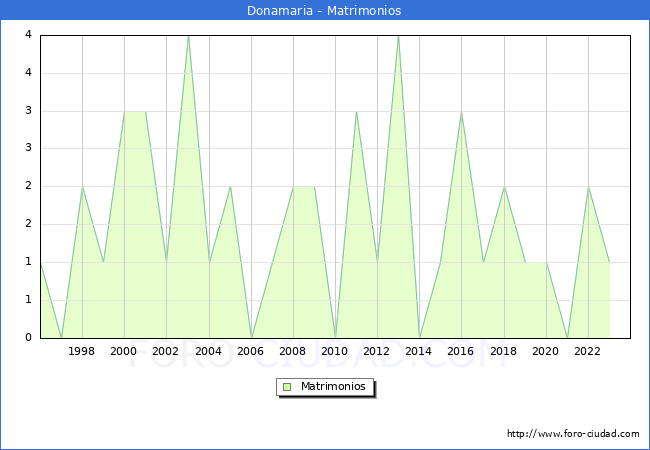Select the 2016 peak data point

[461, 111]
